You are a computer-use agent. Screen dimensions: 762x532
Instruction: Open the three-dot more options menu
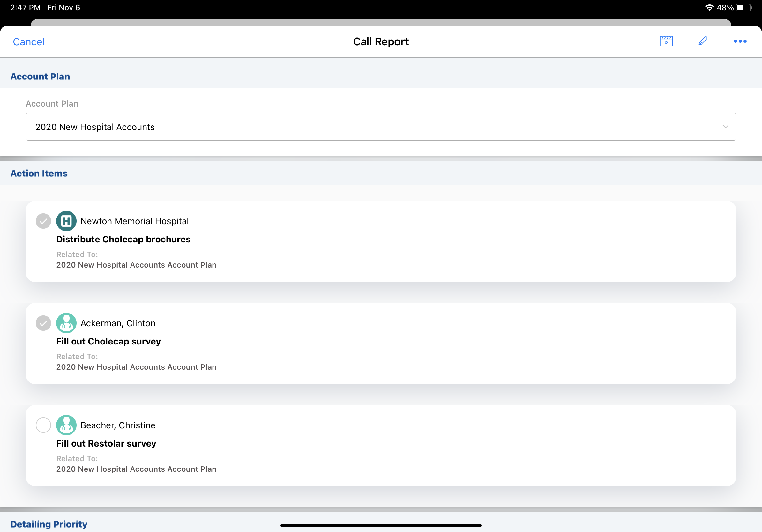(x=740, y=41)
